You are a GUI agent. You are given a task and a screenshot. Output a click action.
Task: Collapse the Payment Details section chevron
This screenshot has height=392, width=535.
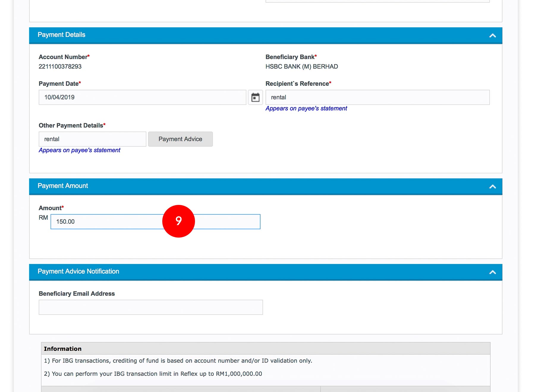tap(492, 36)
